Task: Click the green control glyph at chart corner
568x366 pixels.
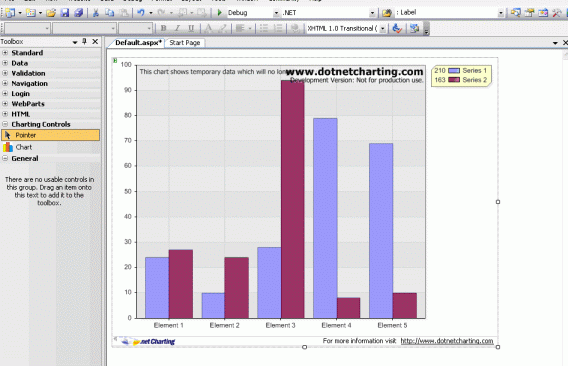Action: click(115, 61)
